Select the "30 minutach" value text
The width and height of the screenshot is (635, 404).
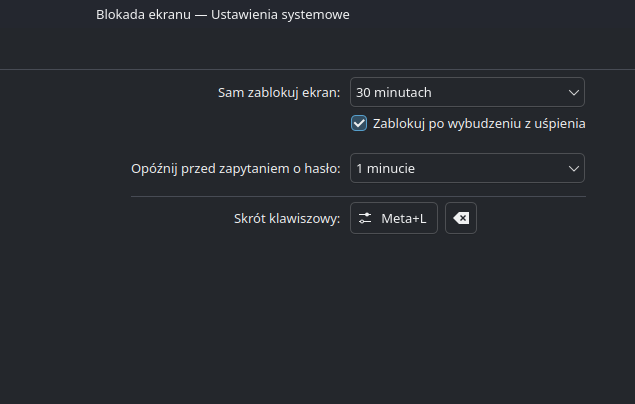pos(394,93)
